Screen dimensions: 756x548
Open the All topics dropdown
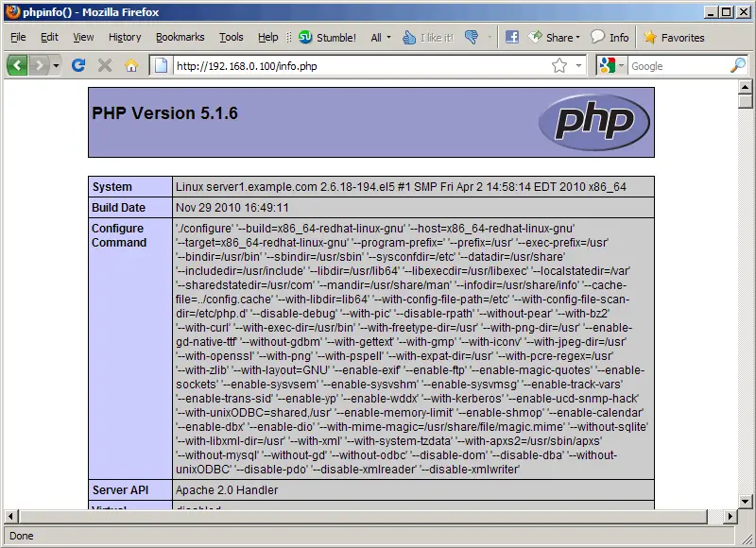tap(381, 38)
